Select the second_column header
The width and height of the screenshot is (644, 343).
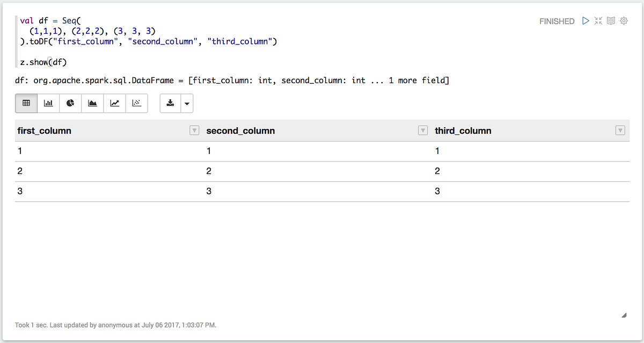pos(240,130)
